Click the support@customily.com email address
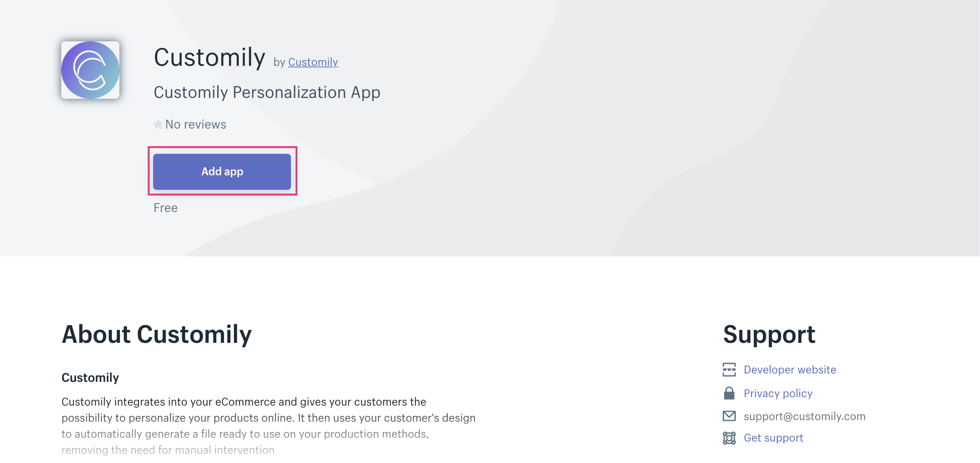Screen dimensions: 980x463 [x=804, y=416]
